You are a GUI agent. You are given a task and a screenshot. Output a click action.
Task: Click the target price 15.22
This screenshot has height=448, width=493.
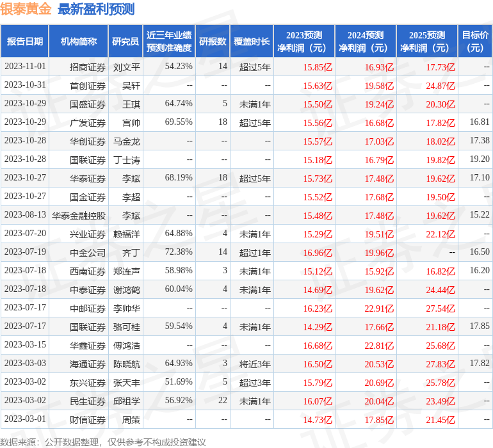pos(480,215)
